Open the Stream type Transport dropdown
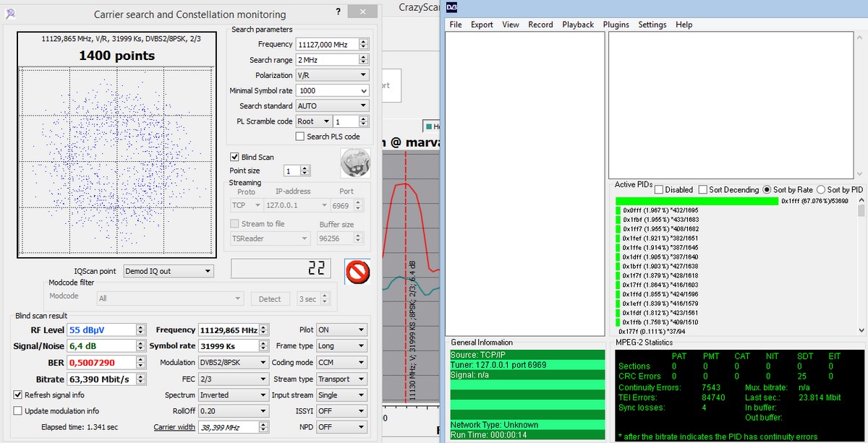868x443 pixels. click(x=341, y=379)
